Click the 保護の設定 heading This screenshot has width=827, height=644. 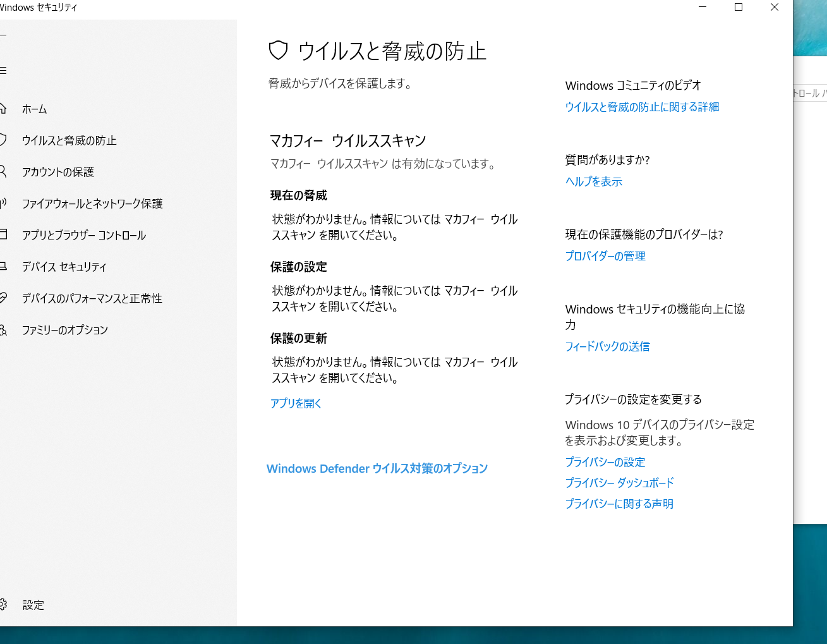click(299, 267)
